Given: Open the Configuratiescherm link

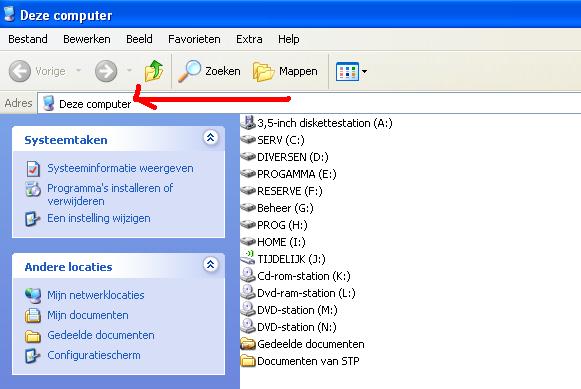Looking at the screenshot, I should point(94,355).
